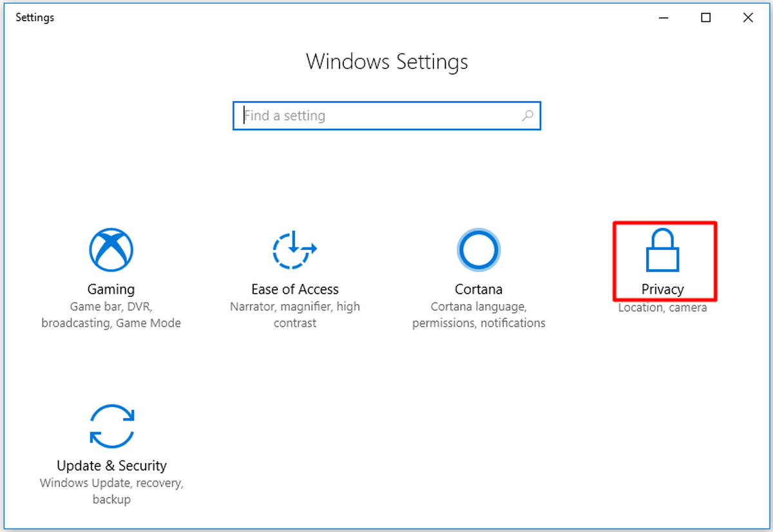This screenshot has height=532, width=773.
Task: Click the Ease of Access dashed-clock icon
Action: tap(294, 250)
